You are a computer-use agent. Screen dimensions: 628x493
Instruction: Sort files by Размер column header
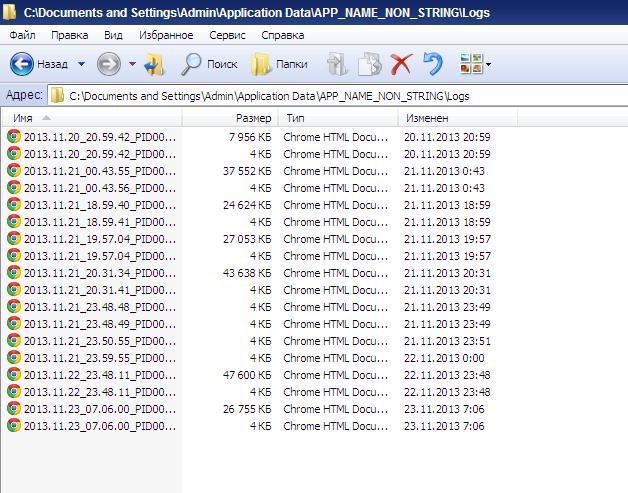(x=252, y=118)
